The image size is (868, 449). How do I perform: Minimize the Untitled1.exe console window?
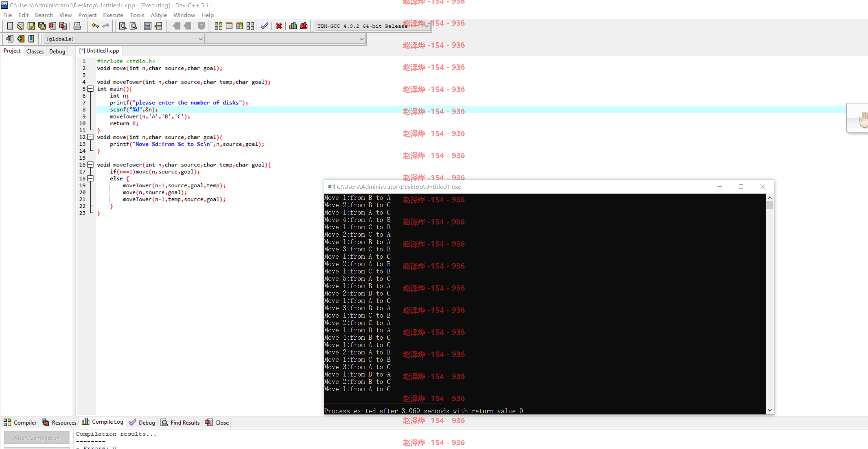point(720,187)
